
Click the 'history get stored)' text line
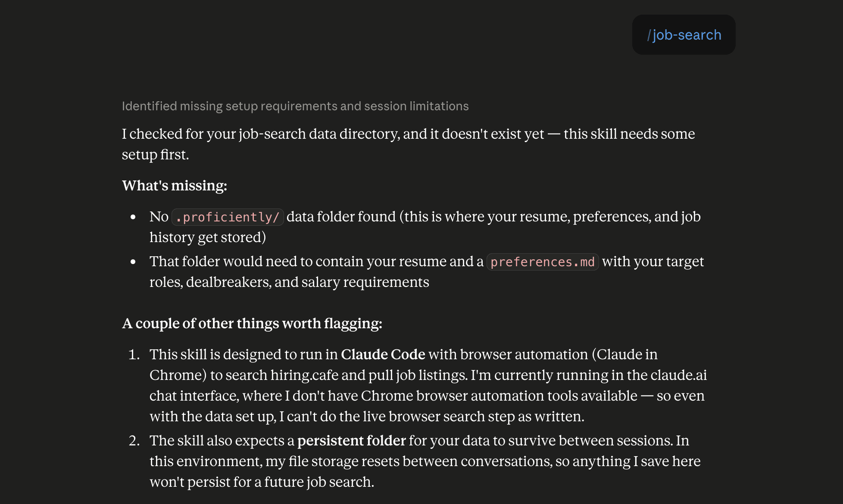[x=208, y=237]
